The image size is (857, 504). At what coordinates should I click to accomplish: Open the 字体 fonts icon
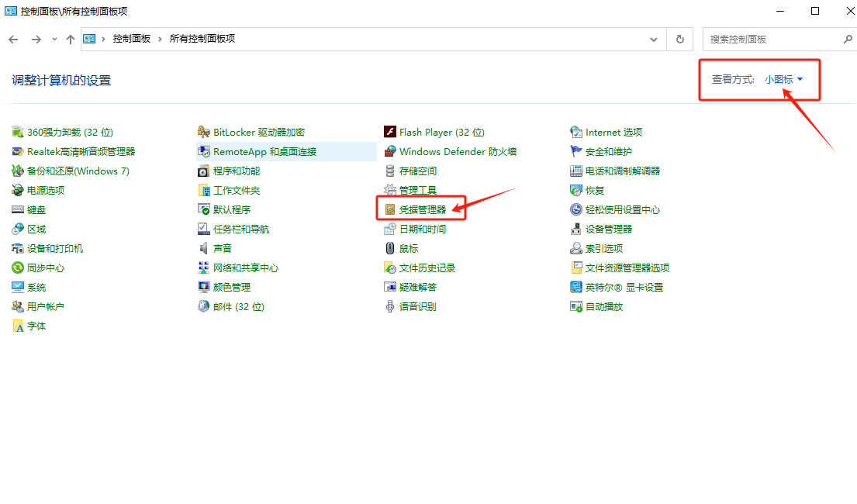[18, 326]
